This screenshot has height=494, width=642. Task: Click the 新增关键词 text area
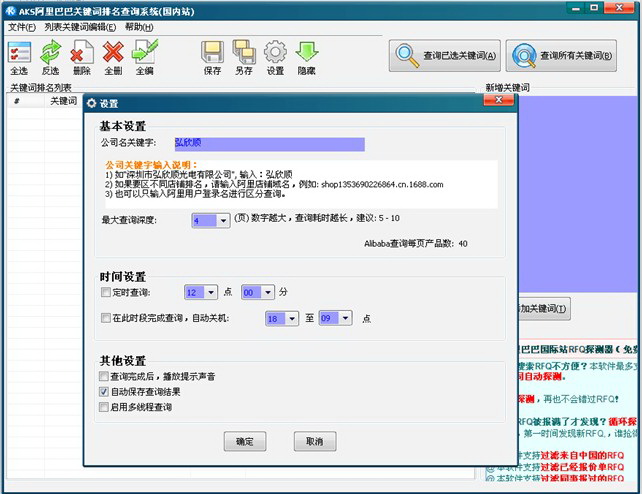point(579,194)
